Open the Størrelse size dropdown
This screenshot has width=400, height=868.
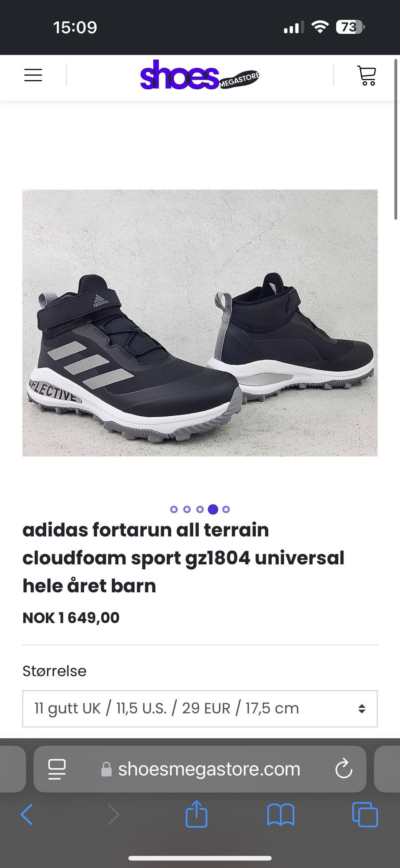(x=200, y=708)
